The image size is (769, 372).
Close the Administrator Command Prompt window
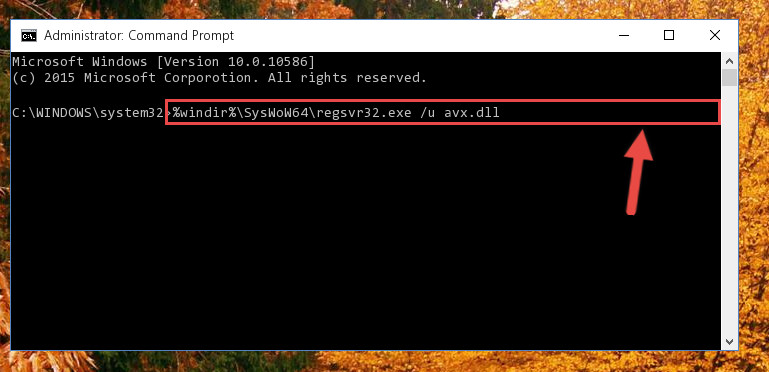point(715,35)
